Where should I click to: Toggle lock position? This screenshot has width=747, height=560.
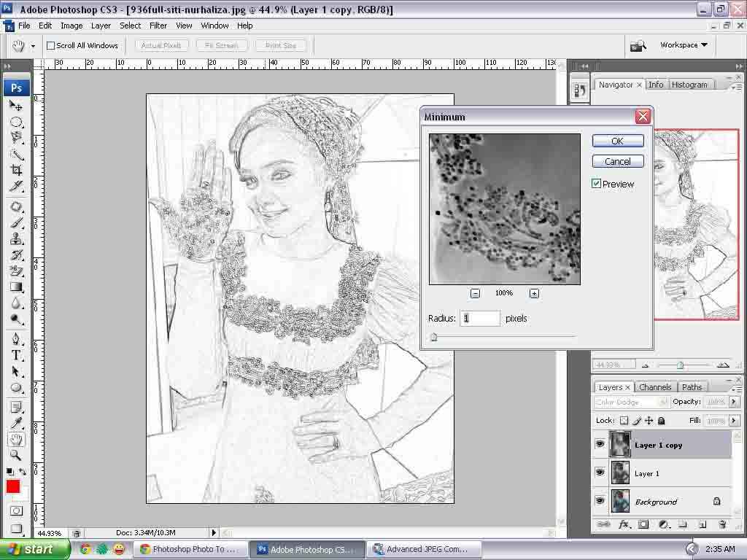click(649, 421)
